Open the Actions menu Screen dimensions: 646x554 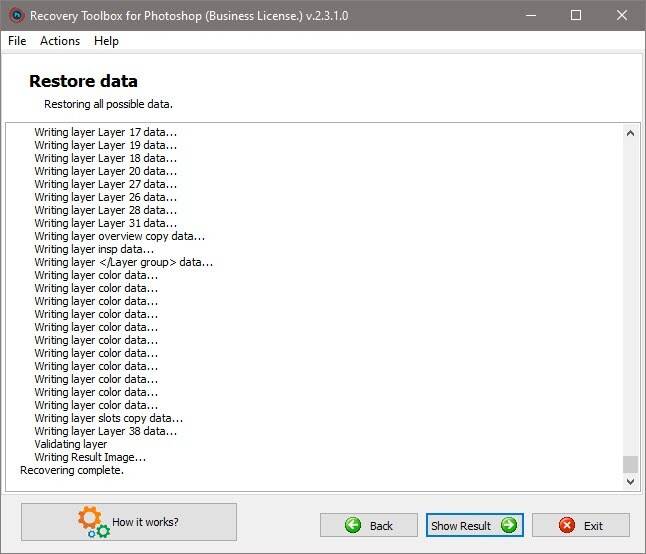pos(60,41)
